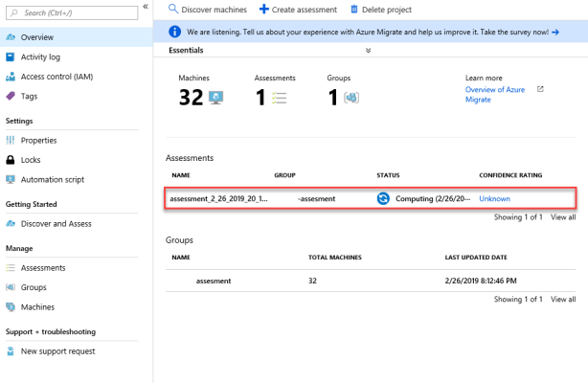
Task: Click the trash icon for Delete project
Action: [x=354, y=9]
